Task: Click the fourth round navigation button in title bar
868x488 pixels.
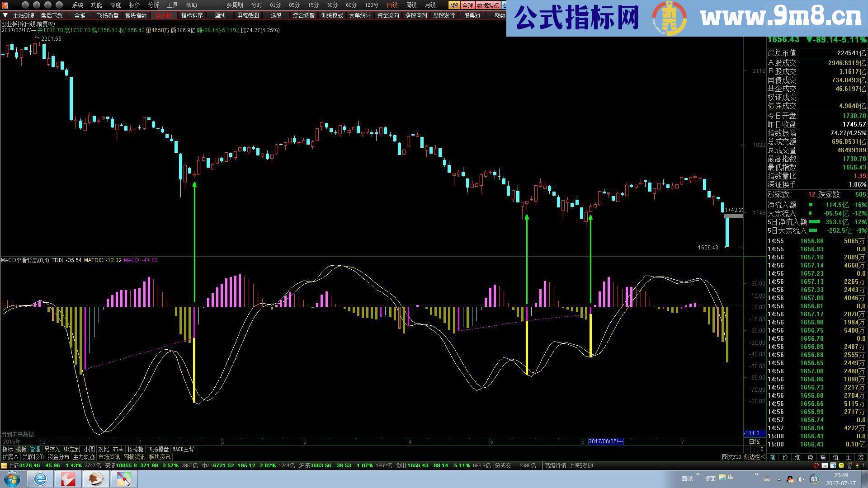Action: pyautogui.click(x=59, y=5)
